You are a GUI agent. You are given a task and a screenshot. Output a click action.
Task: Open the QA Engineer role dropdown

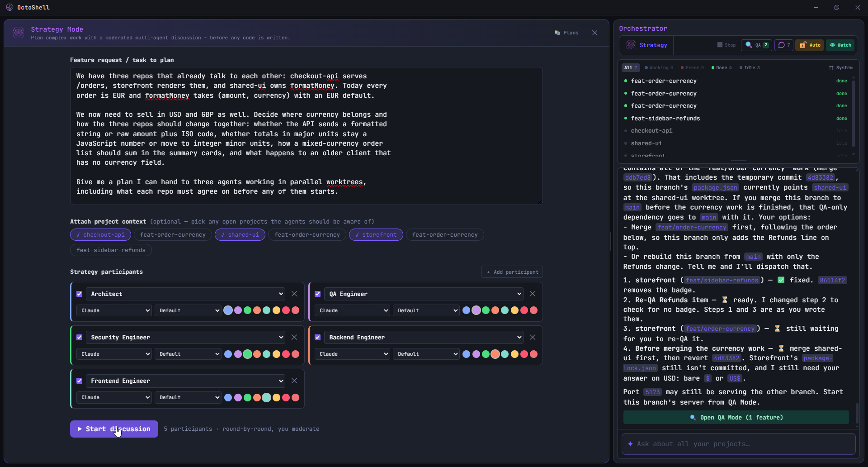[424, 294]
